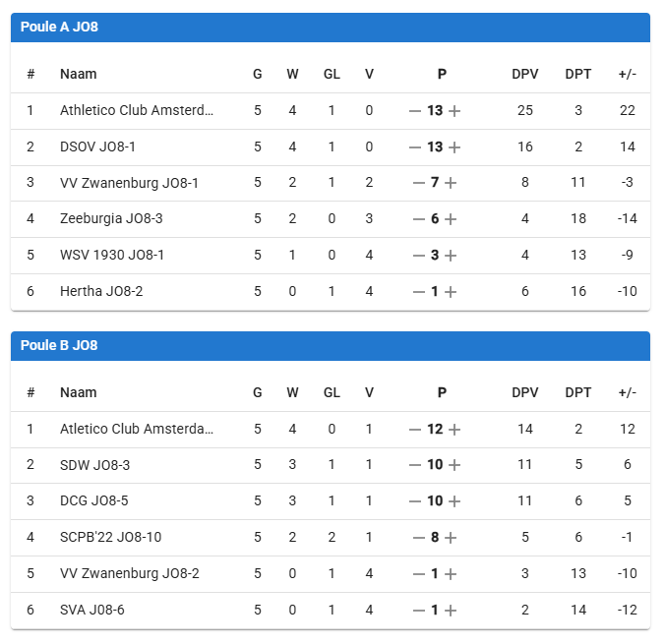Decrease points for Atletico Club Amsterdam in Poule B
Screen dimensions: 665x644
click(415, 430)
